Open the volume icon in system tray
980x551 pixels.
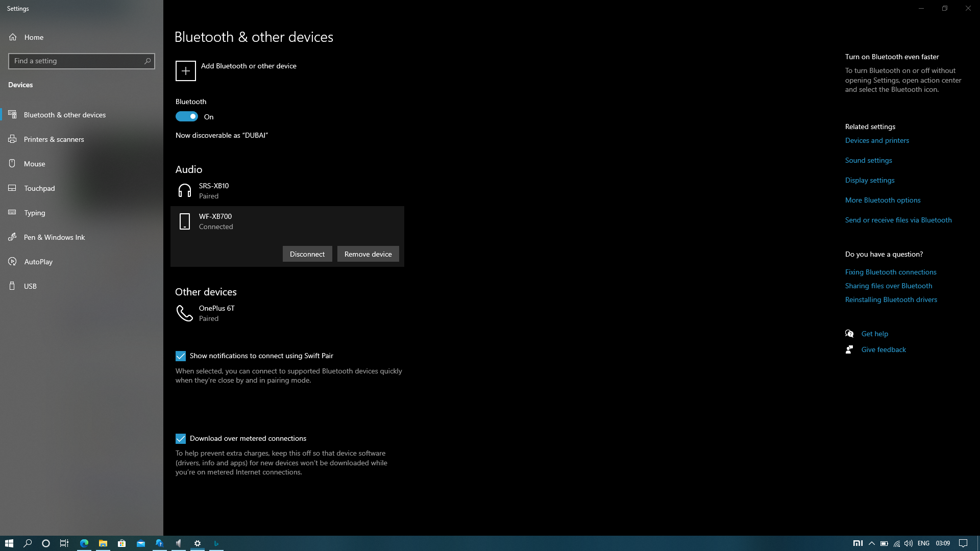(x=909, y=543)
